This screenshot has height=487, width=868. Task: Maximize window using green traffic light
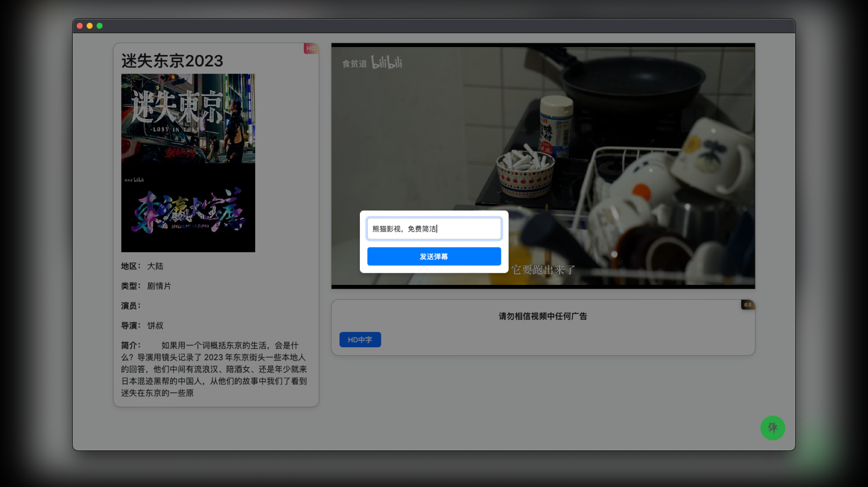pos(100,26)
